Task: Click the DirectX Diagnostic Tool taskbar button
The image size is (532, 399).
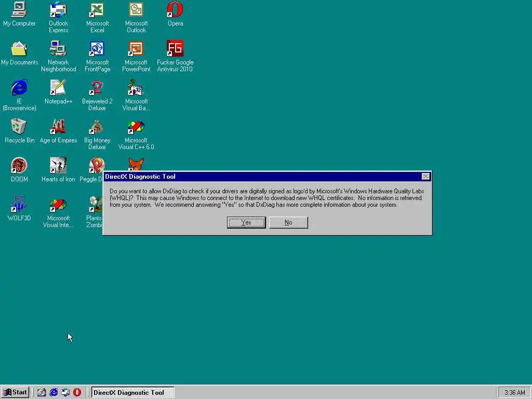Action: coord(132,393)
